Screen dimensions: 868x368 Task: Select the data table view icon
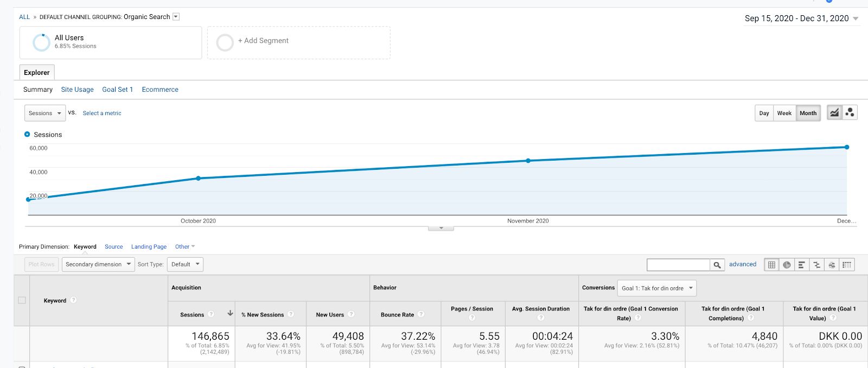coord(771,265)
